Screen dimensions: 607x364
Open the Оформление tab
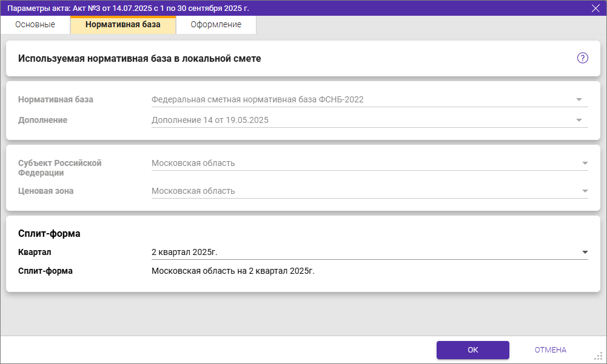pos(216,25)
